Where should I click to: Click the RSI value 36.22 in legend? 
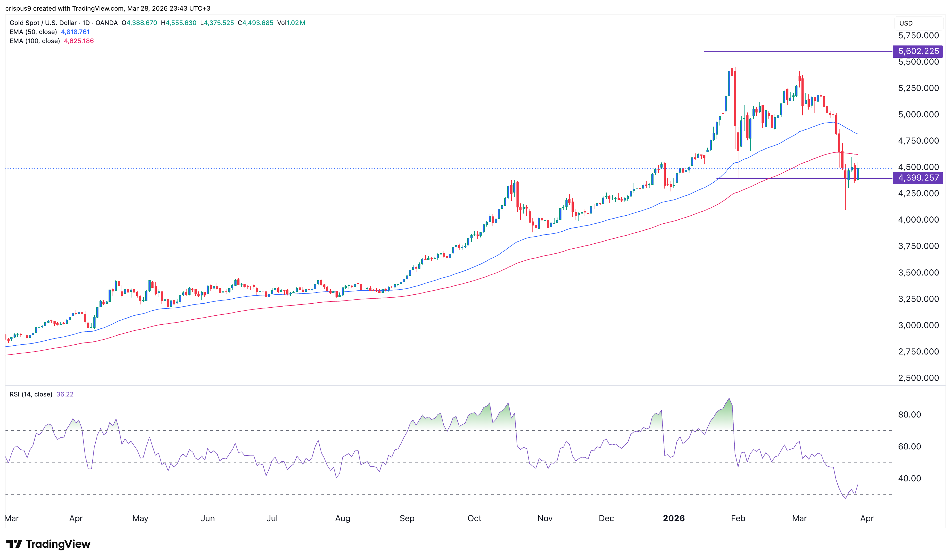click(65, 394)
